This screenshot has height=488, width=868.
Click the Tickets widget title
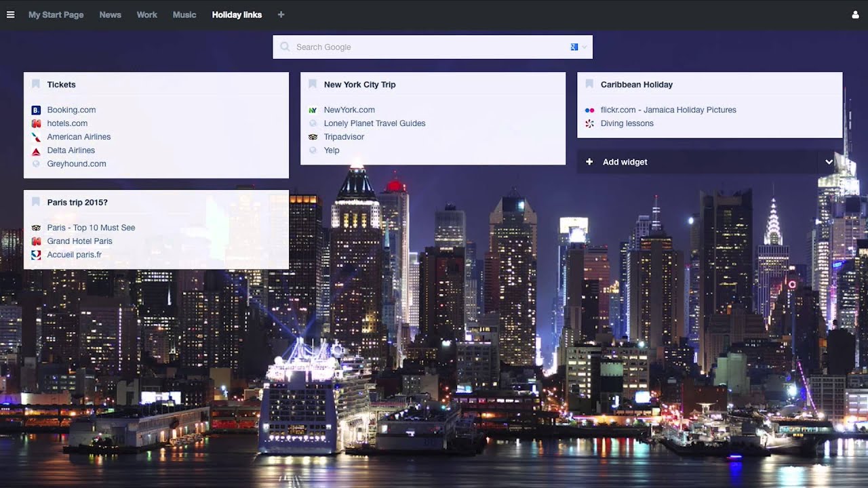click(61, 85)
